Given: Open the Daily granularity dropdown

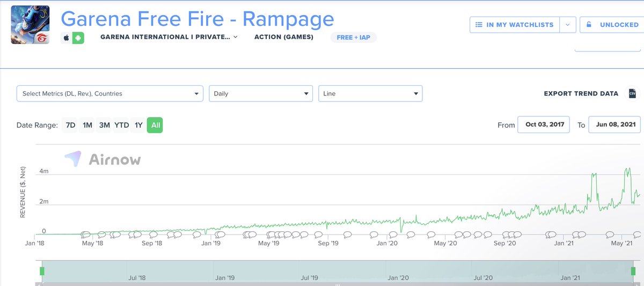Looking at the screenshot, I should point(261,93).
